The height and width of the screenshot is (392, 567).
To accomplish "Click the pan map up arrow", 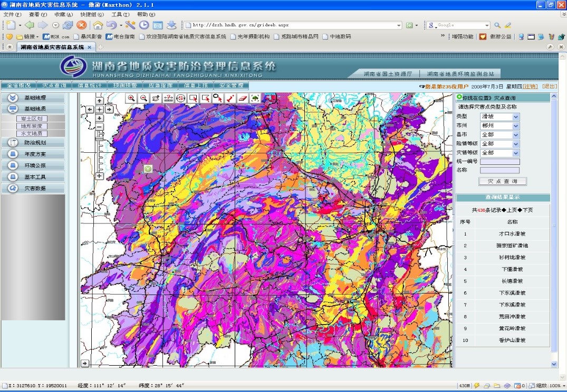I will 99,101.
